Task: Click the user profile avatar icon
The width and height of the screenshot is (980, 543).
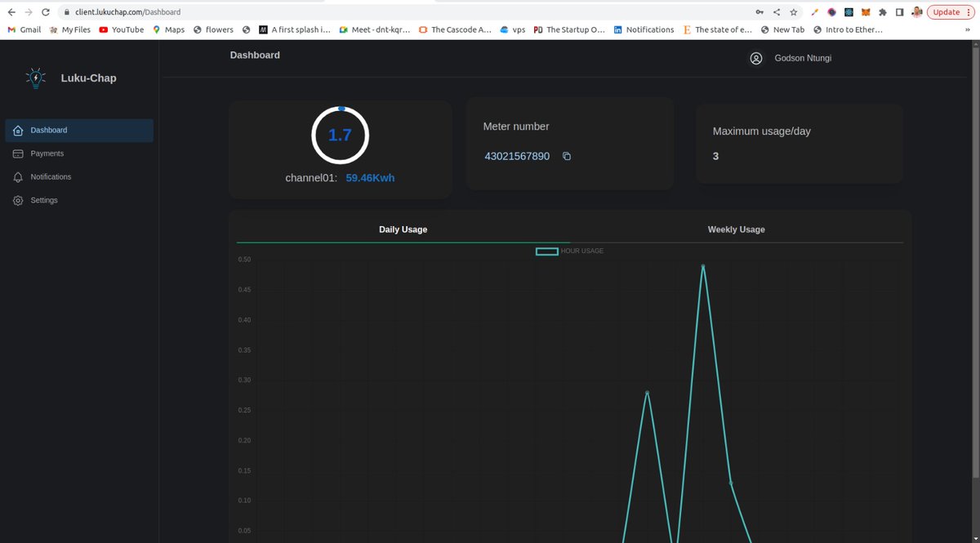Action: click(x=756, y=58)
